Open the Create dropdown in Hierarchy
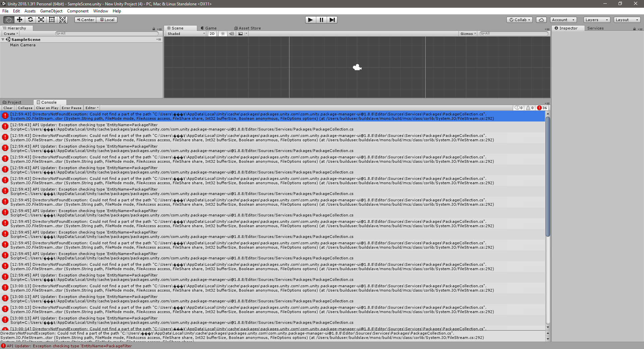644x349 pixels. [x=11, y=34]
